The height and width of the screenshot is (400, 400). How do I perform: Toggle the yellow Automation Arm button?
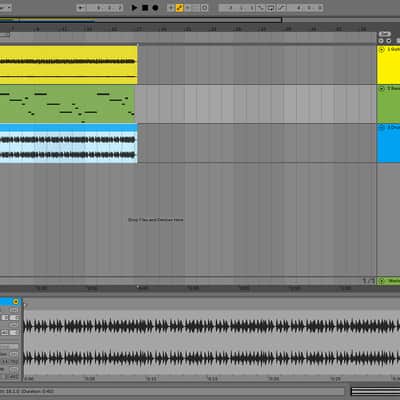(179, 8)
